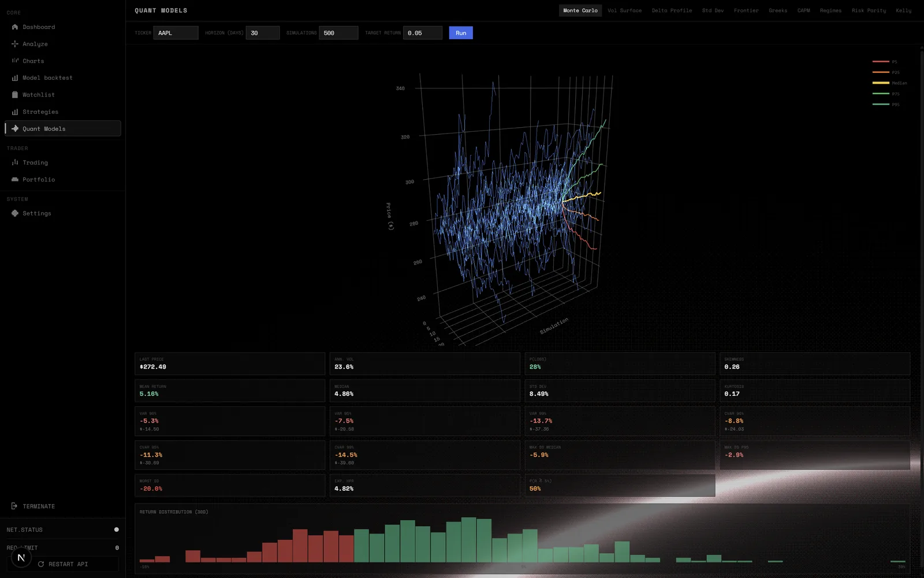Select the Risk Parity tab
This screenshot has height=578, width=924.
[869, 10]
